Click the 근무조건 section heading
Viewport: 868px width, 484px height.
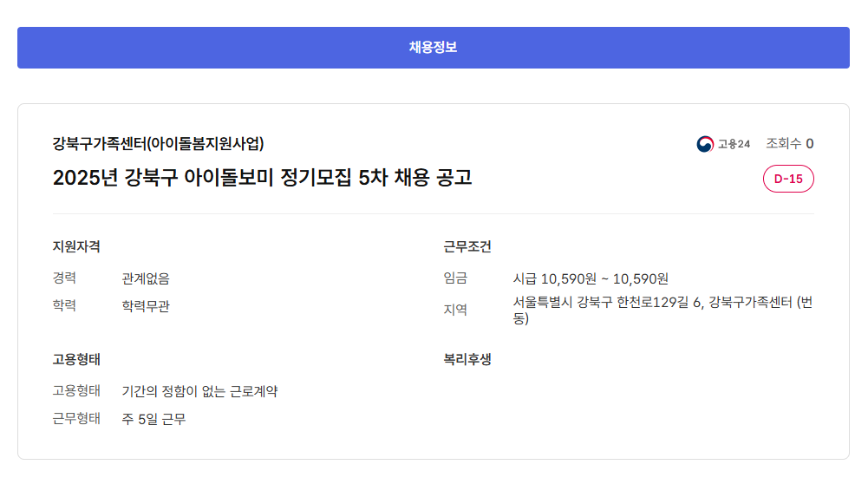pyautogui.click(x=467, y=246)
